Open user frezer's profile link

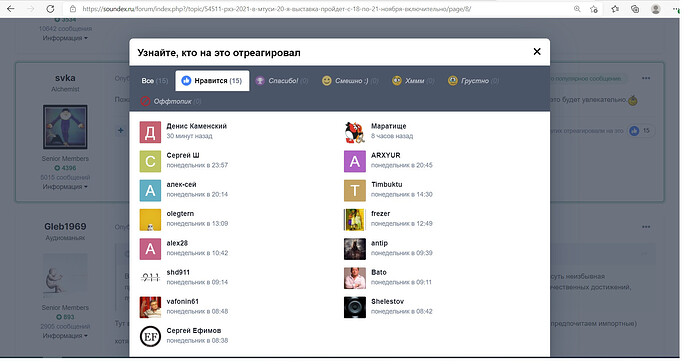380,213
